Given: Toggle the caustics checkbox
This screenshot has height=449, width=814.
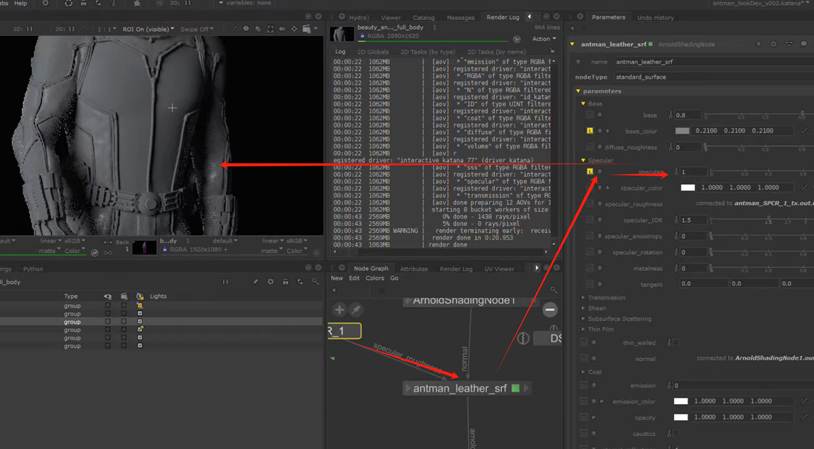Looking at the screenshot, I should (674, 435).
